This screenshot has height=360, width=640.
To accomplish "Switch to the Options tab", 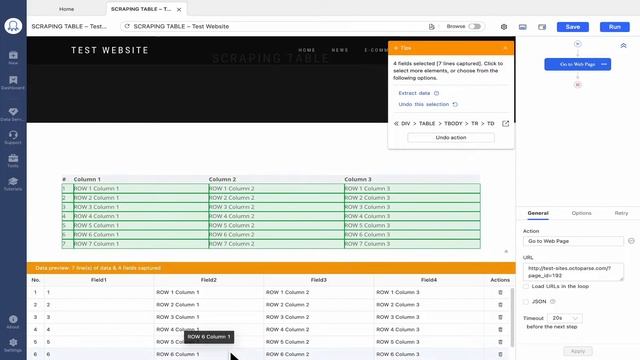I will pyautogui.click(x=581, y=213).
